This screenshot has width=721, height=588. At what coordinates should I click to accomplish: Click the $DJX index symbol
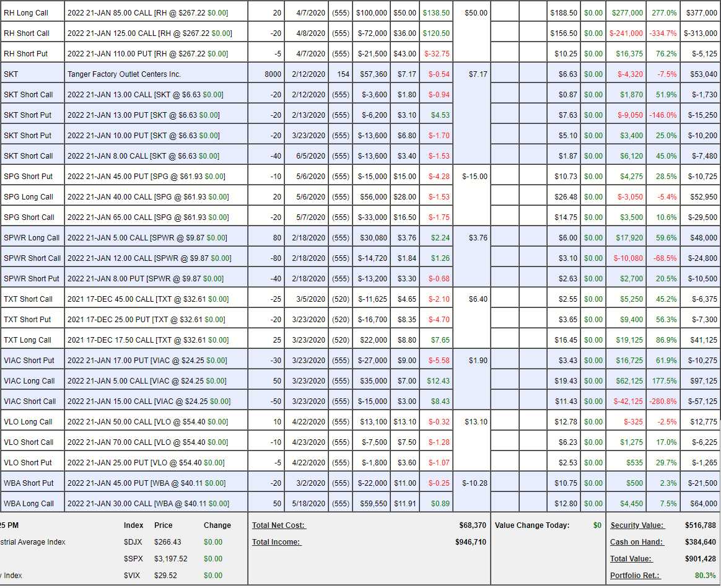coord(133,542)
